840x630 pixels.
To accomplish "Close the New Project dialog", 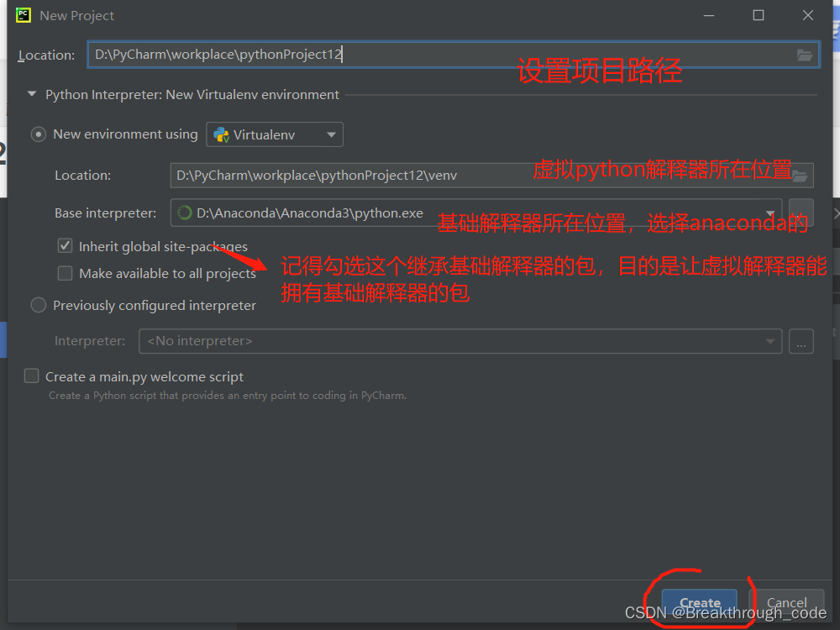I will coord(808,15).
